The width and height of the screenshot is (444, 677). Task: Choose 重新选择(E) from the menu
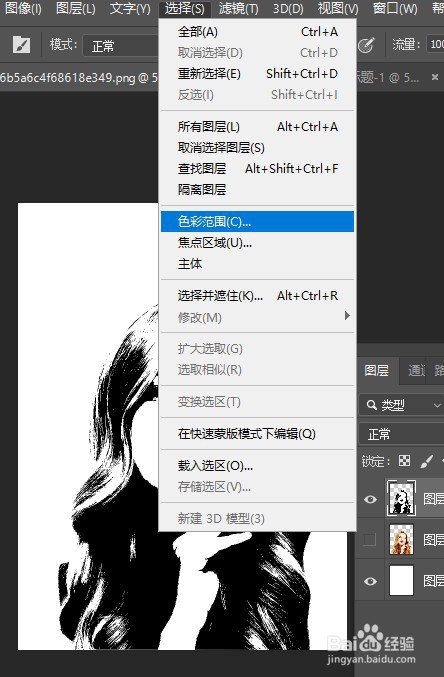257,73
